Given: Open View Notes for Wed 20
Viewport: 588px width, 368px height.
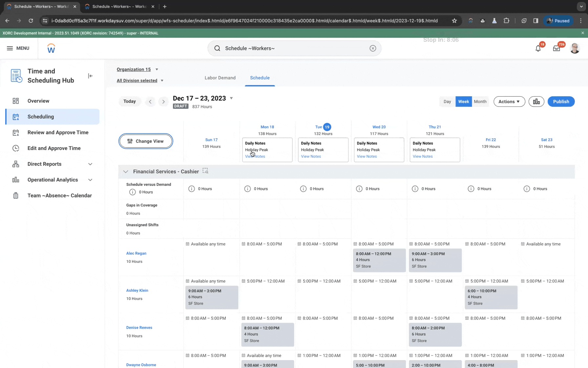Looking at the screenshot, I should [x=367, y=156].
